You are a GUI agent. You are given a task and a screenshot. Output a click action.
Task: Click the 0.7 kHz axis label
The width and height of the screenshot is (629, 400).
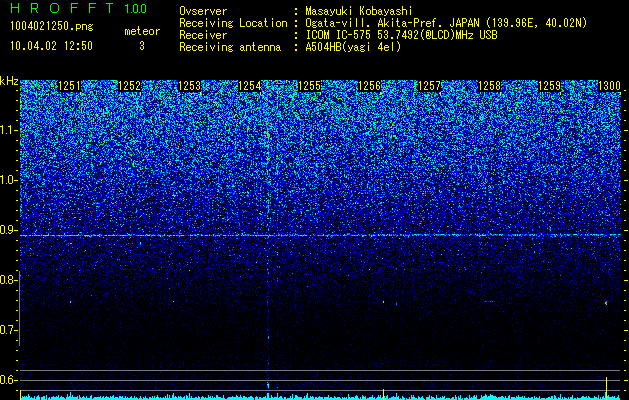[x=8, y=330]
